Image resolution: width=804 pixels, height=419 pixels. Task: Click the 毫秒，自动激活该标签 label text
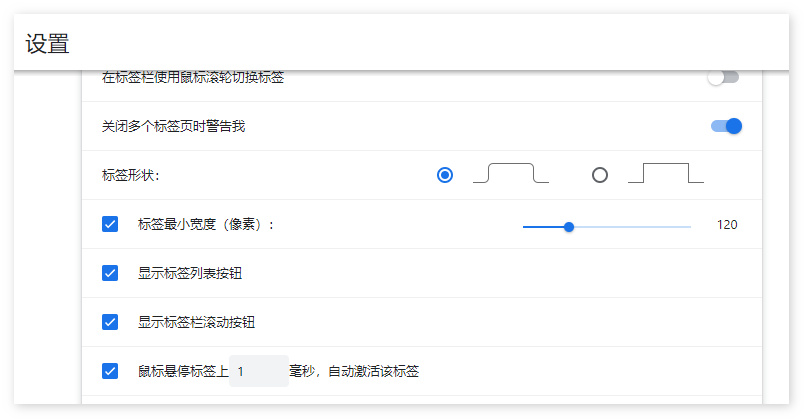point(354,371)
